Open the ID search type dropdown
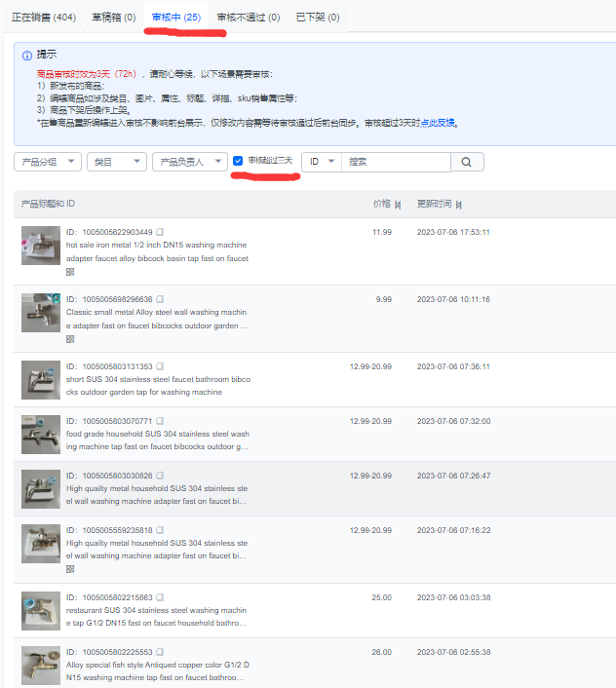The width and height of the screenshot is (616, 688). pos(321,162)
